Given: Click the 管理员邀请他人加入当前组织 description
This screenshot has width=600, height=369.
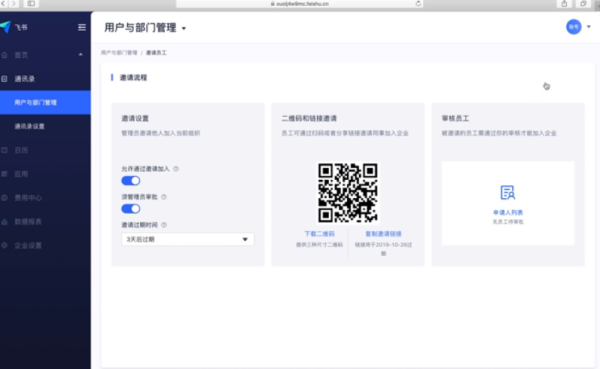Looking at the screenshot, I should coord(161,133).
